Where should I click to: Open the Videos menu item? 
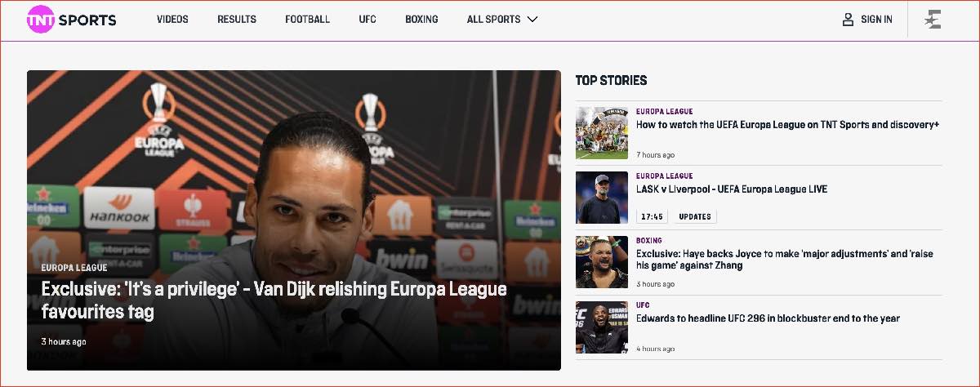coord(172,19)
